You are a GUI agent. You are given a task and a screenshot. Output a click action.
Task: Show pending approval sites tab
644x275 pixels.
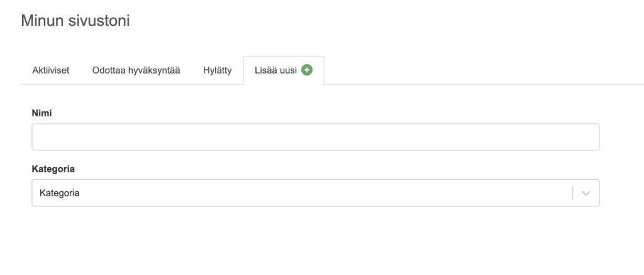[x=136, y=70]
